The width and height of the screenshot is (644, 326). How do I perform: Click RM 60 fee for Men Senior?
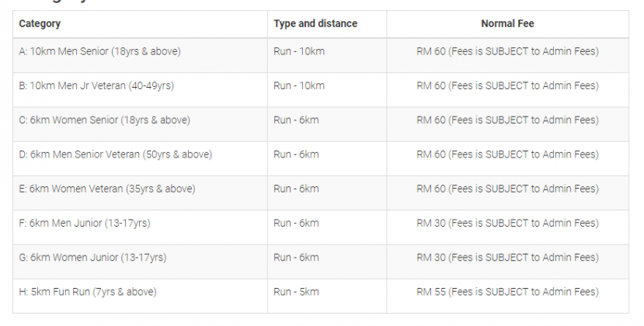coord(507,52)
